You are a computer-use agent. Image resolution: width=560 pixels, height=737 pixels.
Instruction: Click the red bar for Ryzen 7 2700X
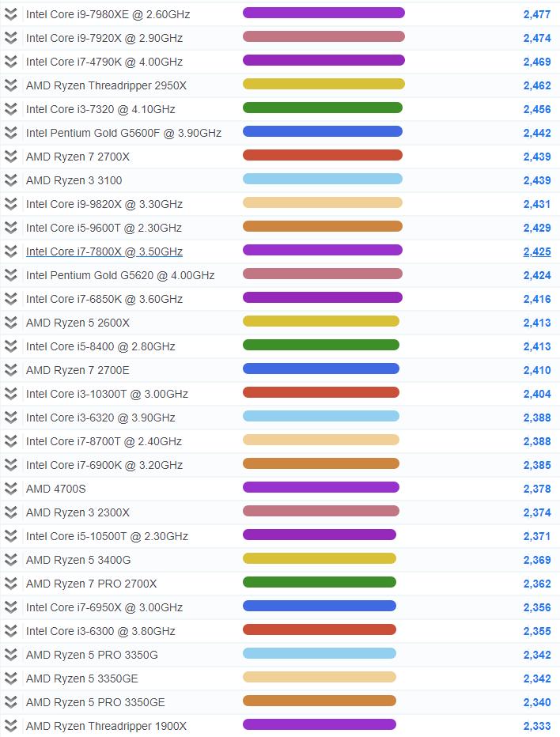[x=323, y=155]
